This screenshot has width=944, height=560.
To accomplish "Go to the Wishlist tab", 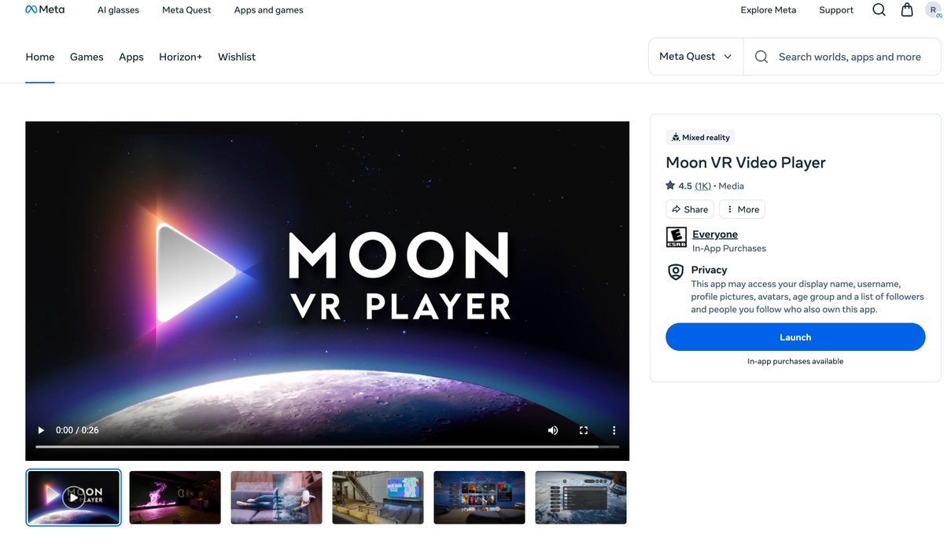I will (237, 56).
